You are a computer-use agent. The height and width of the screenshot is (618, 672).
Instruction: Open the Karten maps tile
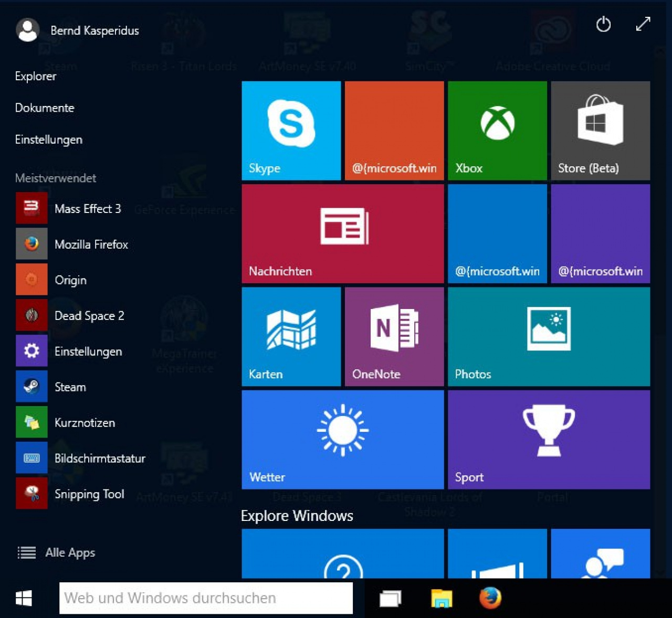click(291, 337)
